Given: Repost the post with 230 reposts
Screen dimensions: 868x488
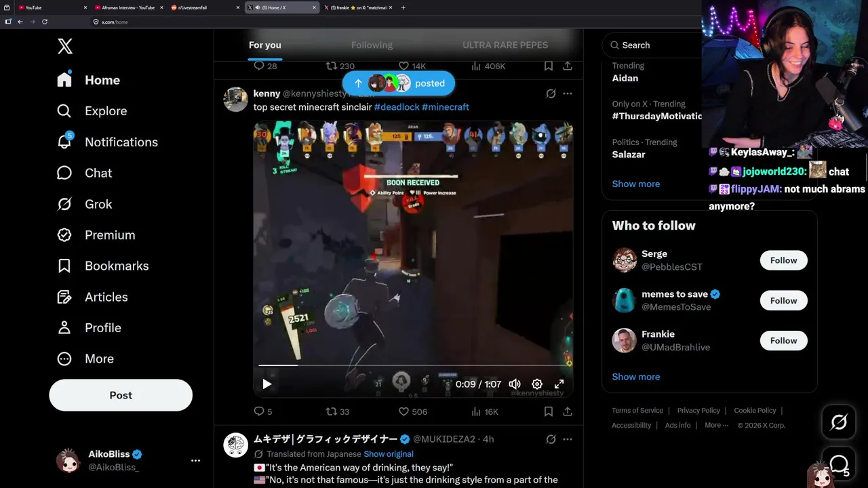Looking at the screenshot, I should [x=340, y=66].
